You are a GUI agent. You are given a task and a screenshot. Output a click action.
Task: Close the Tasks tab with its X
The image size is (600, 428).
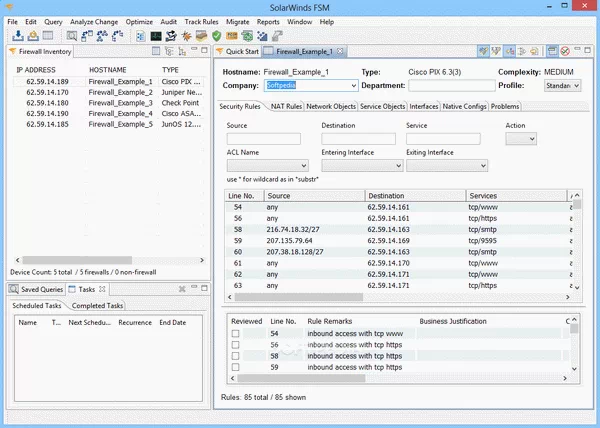102,289
